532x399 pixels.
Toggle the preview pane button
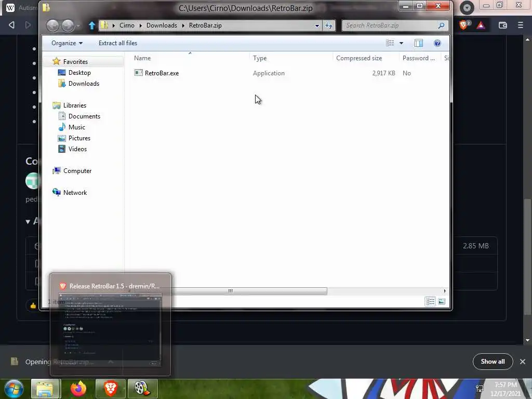click(x=419, y=43)
